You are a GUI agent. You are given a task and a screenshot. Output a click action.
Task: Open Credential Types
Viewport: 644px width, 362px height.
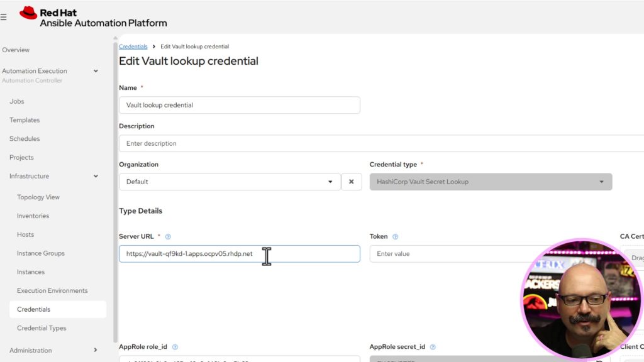click(x=42, y=328)
